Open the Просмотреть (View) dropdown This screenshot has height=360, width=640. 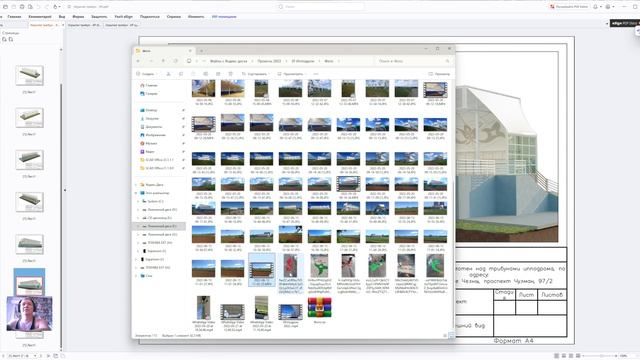291,74
